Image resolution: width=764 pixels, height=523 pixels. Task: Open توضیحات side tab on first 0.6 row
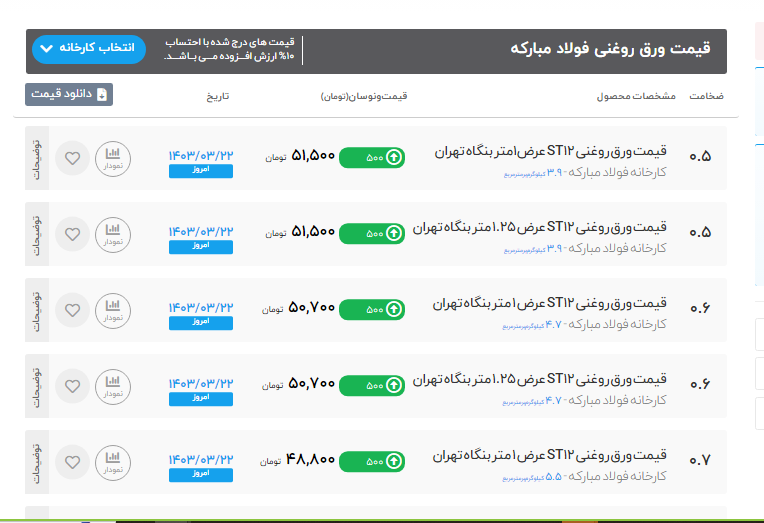(x=36, y=310)
